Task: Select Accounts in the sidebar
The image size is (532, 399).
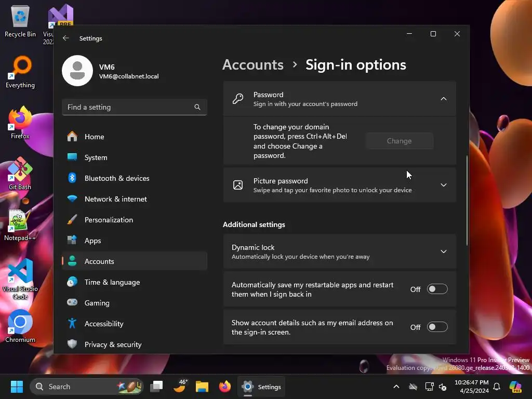Action: [x=135, y=261]
